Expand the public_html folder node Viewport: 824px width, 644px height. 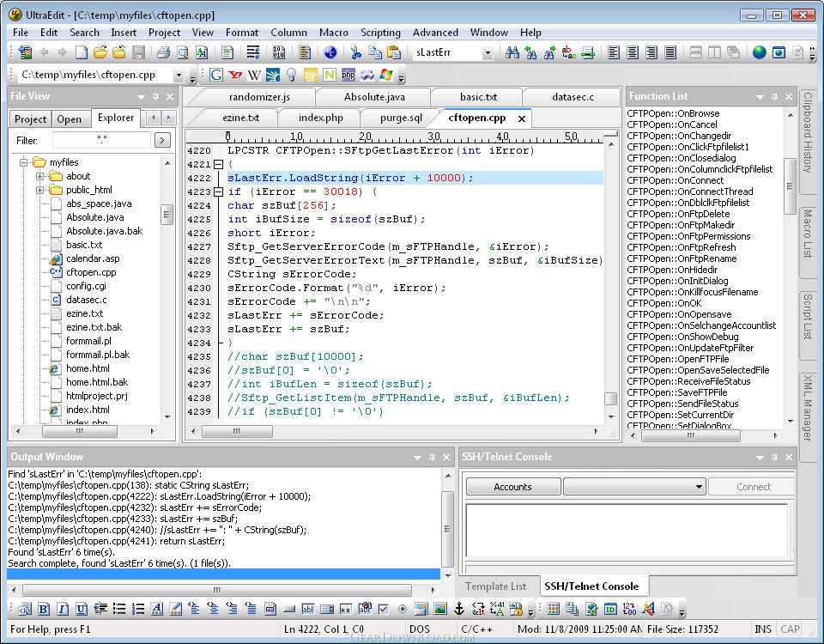(40, 190)
